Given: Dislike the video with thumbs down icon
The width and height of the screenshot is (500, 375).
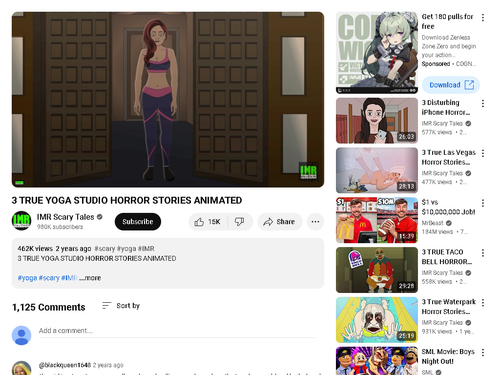Looking at the screenshot, I should 240,222.
